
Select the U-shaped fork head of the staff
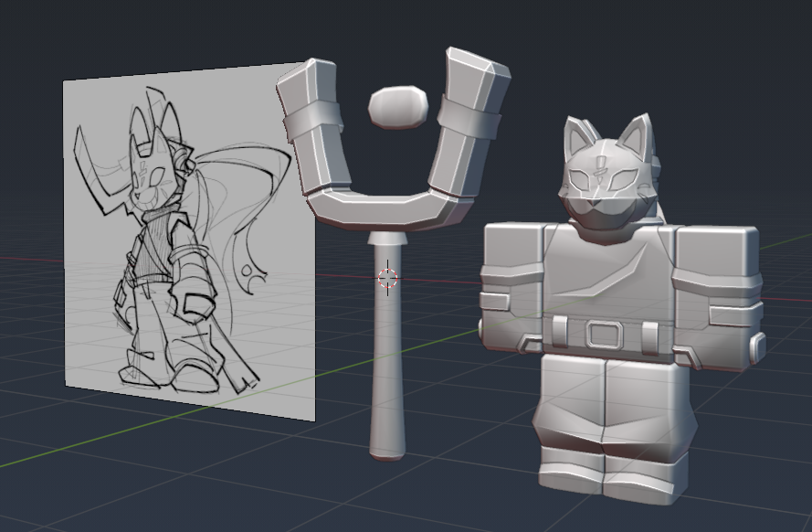(393, 140)
